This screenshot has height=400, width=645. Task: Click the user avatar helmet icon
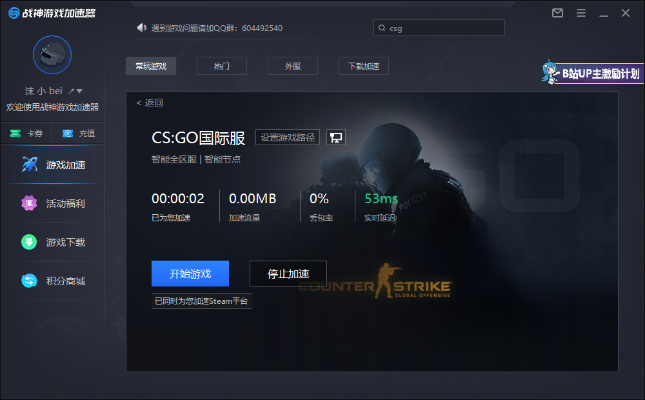[x=52, y=56]
